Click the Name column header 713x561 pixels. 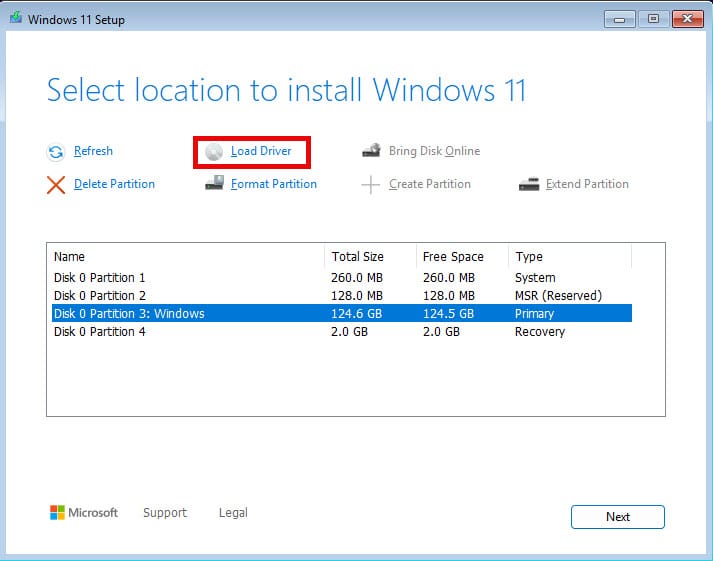tap(188, 257)
